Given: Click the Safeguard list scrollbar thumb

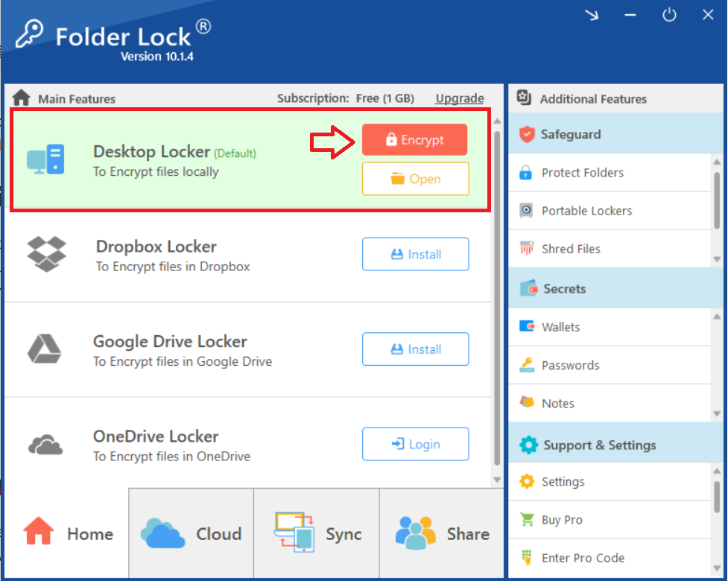Looking at the screenshot, I should (x=717, y=200).
